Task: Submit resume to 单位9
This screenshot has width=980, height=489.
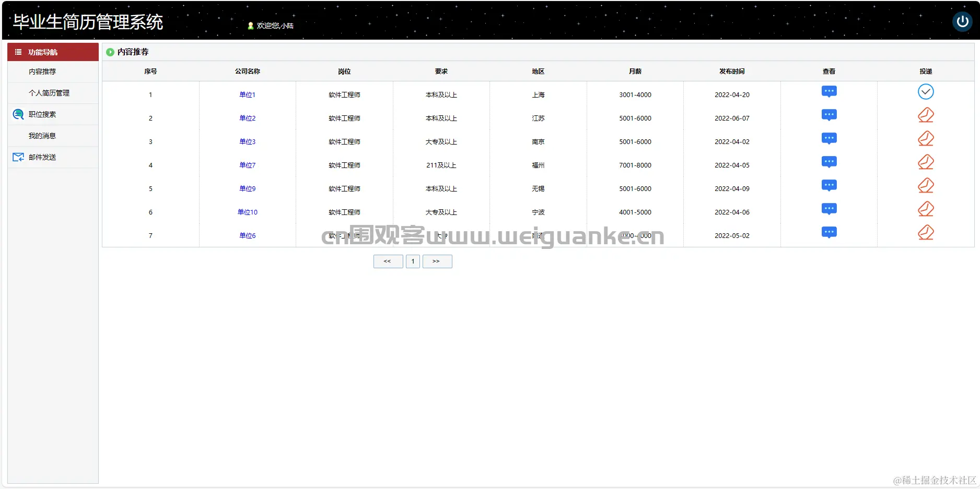Action: pyautogui.click(x=926, y=186)
